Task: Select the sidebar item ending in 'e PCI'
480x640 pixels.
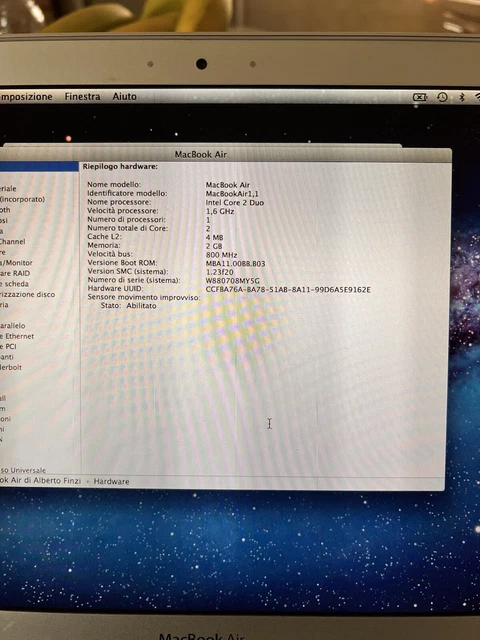Action: click(8, 347)
